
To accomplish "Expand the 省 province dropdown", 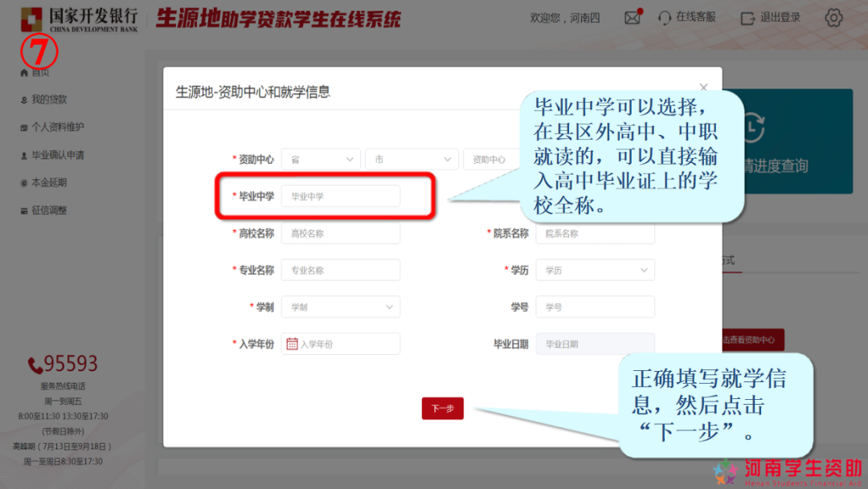I will (321, 159).
